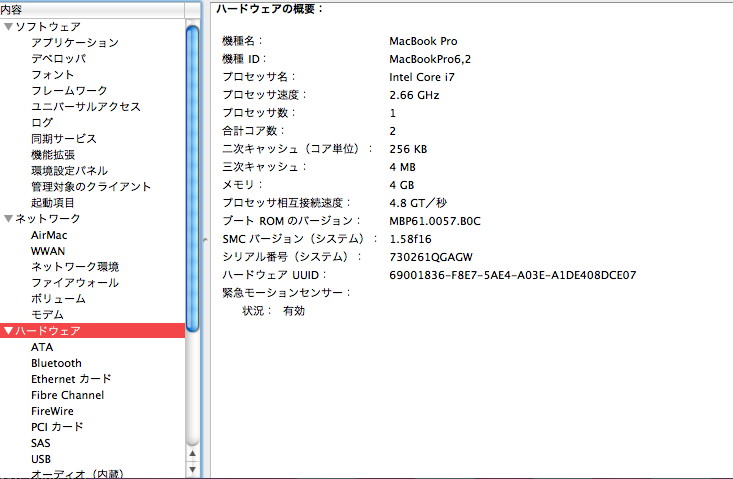The image size is (733, 479).
Task: Select ATA in the sidebar
Action: 42,347
